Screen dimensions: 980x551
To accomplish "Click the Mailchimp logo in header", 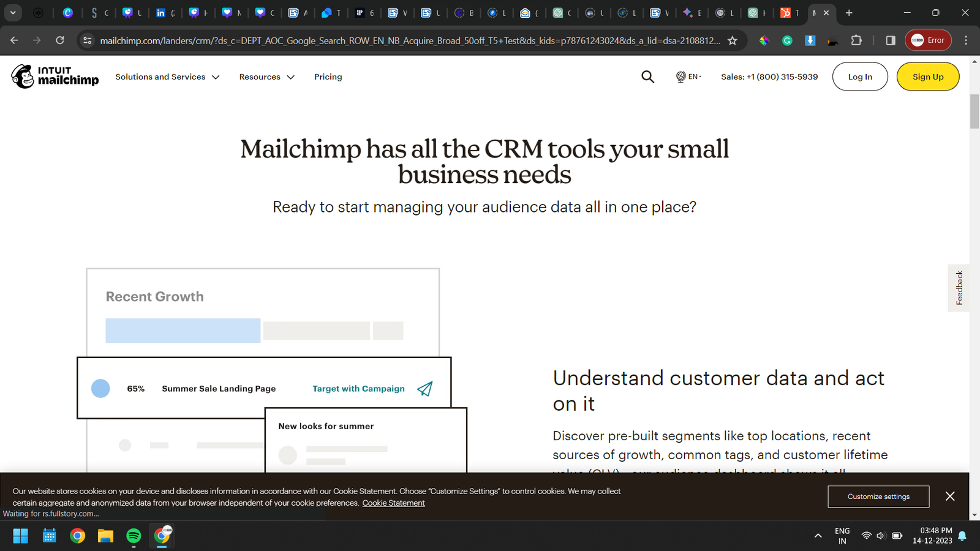I will [x=55, y=77].
